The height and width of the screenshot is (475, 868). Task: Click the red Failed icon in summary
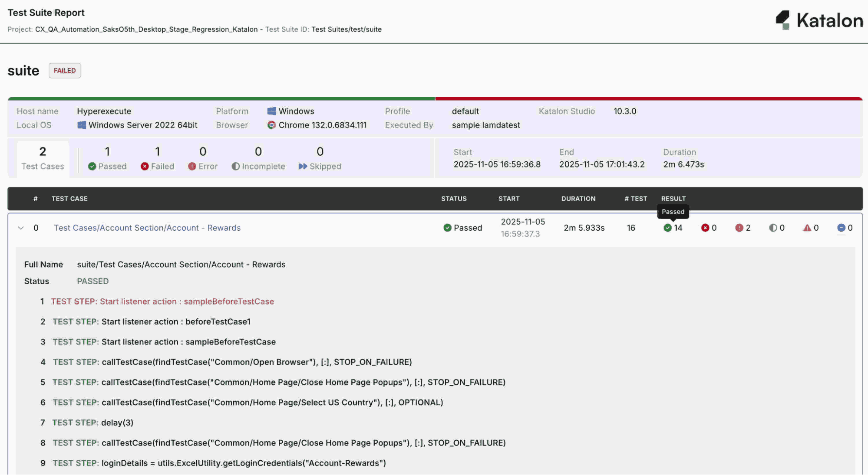point(145,166)
